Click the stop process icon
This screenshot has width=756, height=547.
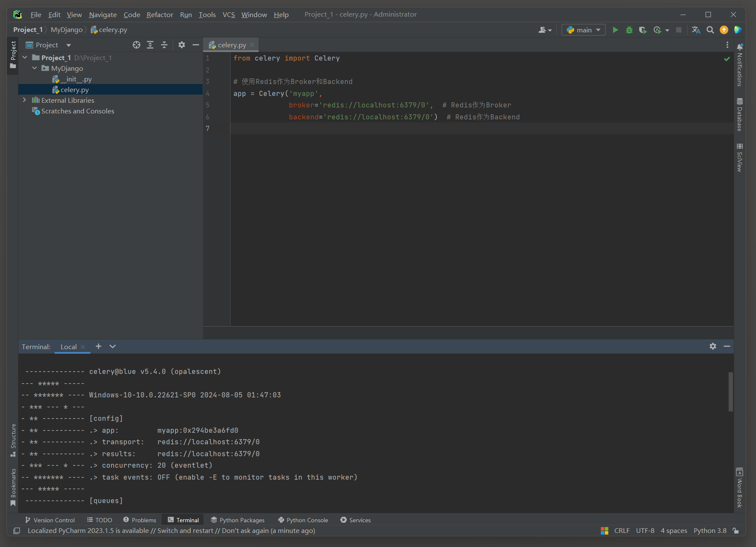click(x=679, y=30)
